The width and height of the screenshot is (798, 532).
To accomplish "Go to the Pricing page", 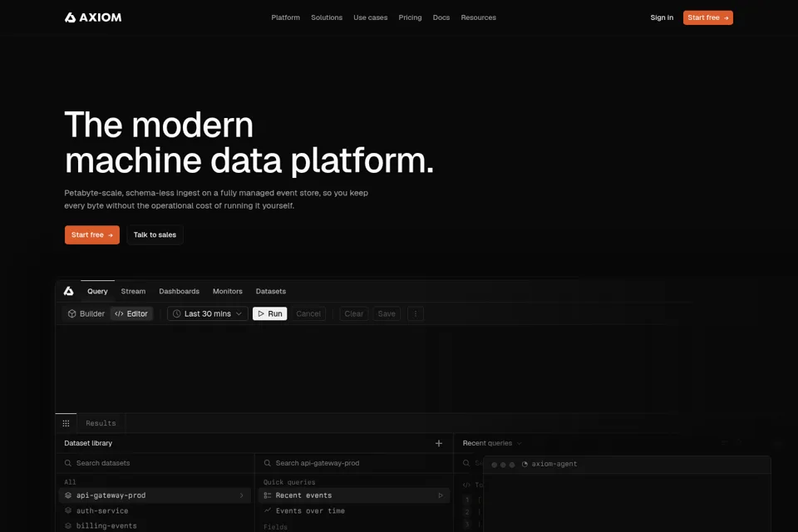I will tap(410, 17).
